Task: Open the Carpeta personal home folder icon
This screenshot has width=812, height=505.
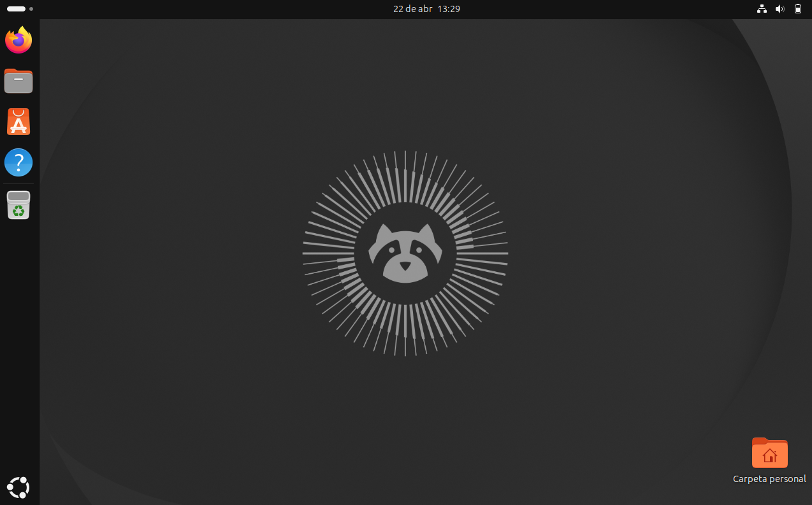Action: point(769,453)
